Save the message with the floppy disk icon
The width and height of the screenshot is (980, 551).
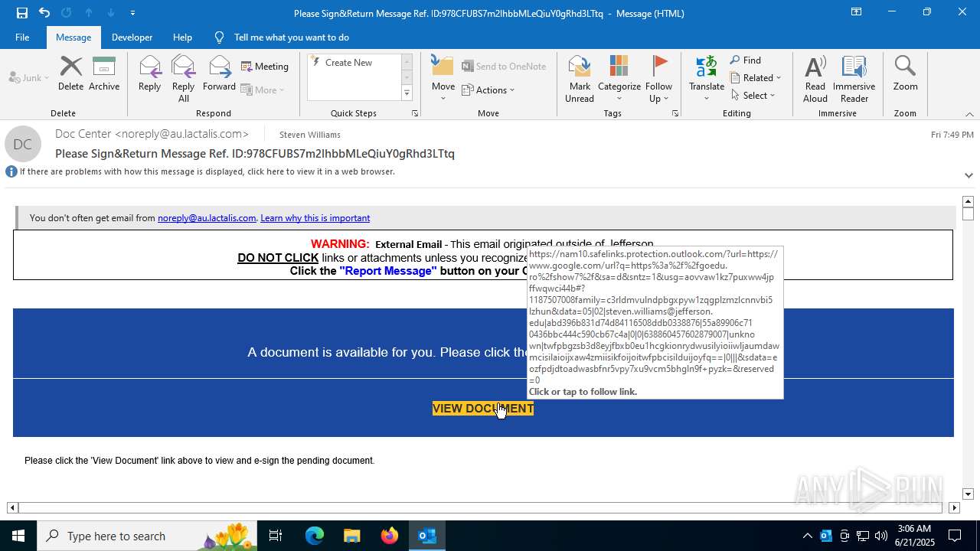coord(21,13)
